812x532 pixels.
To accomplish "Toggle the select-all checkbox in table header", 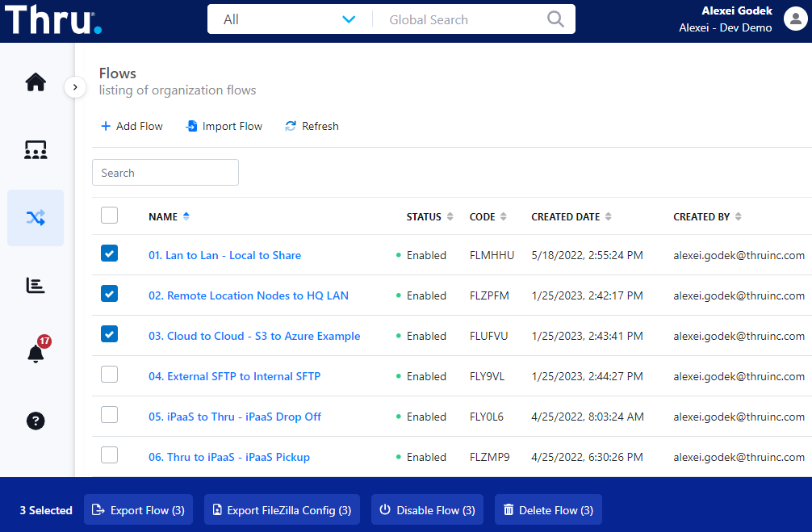I will [x=110, y=216].
